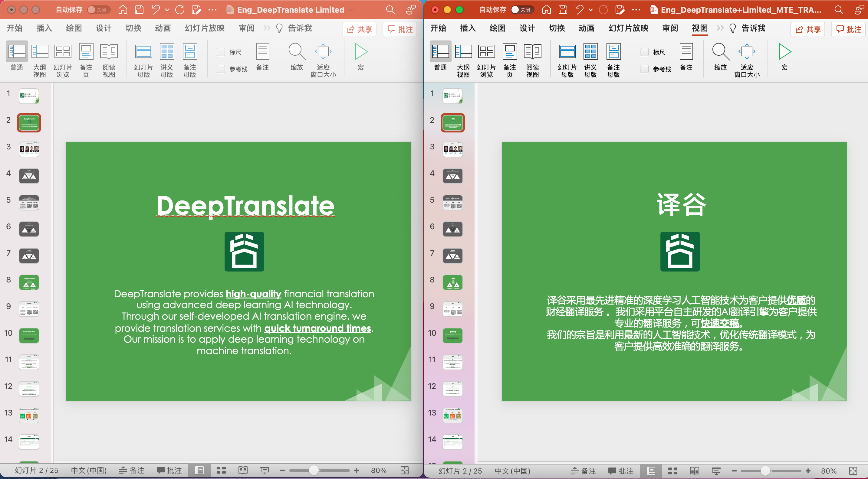Screen dimensions: 868x479
Task: Open Slide Master in left window
Action: coord(143,60)
